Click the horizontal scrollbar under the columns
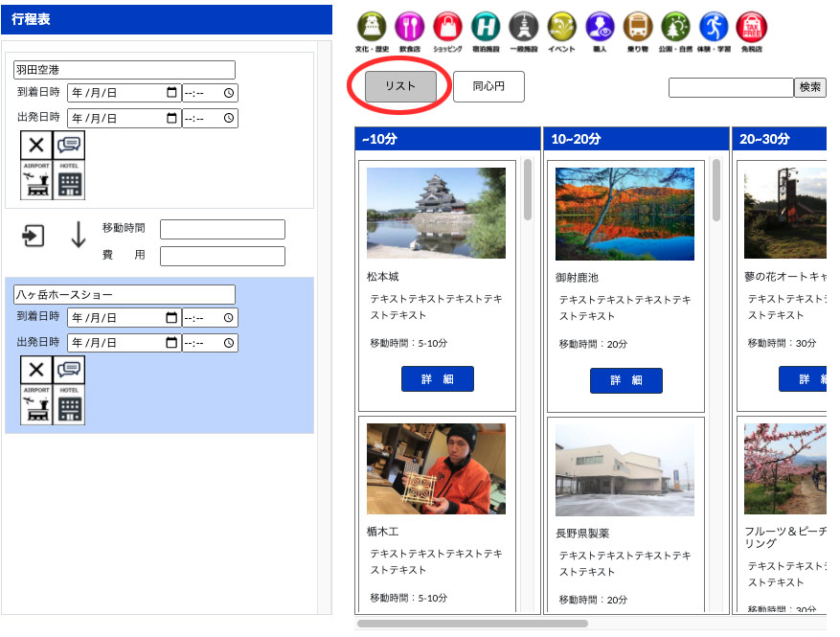This screenshot has height=637, width=840. [x=472, y=624]
